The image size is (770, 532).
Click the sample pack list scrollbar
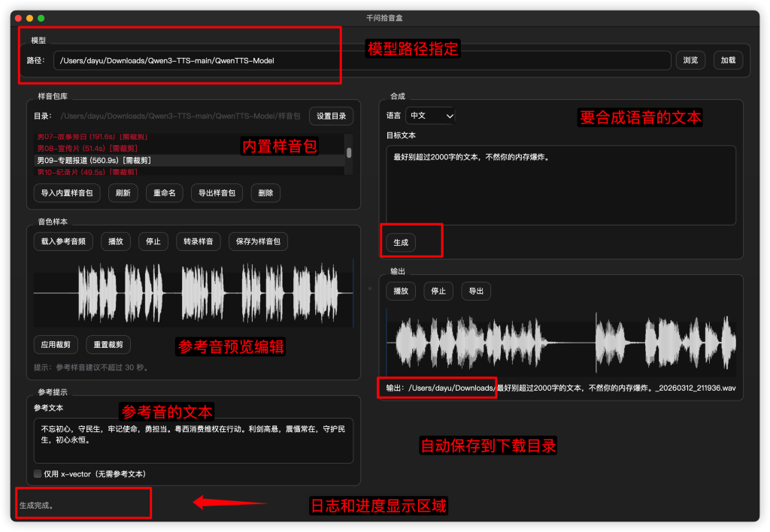click(349, 153)
